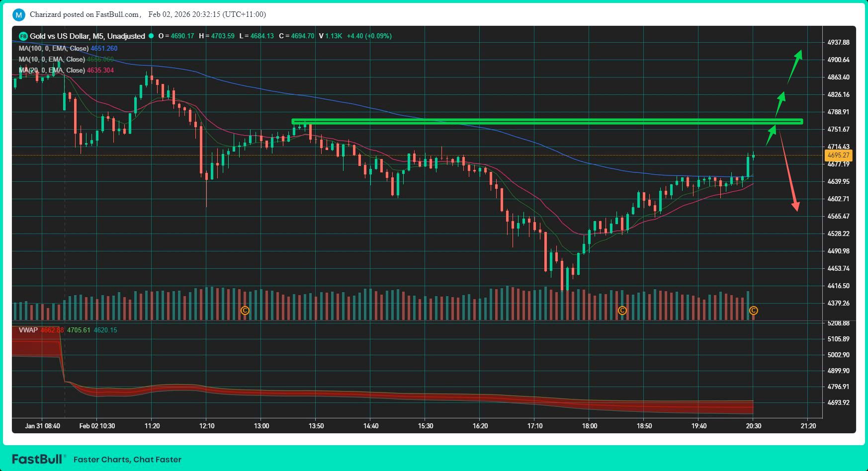
Task: Toggle the MA(20) EMA indicator legend
Action: point(51,71)
